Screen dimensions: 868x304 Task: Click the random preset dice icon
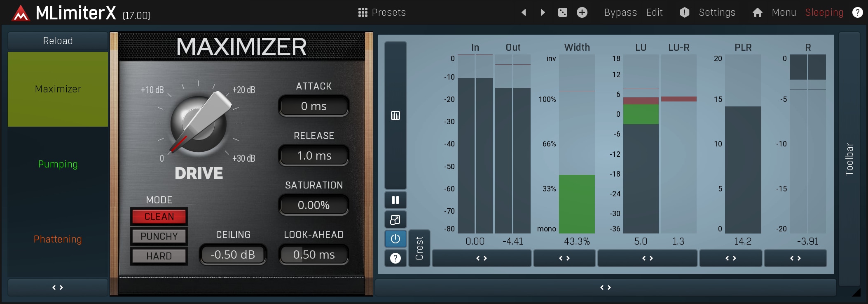tap(562, 12)
